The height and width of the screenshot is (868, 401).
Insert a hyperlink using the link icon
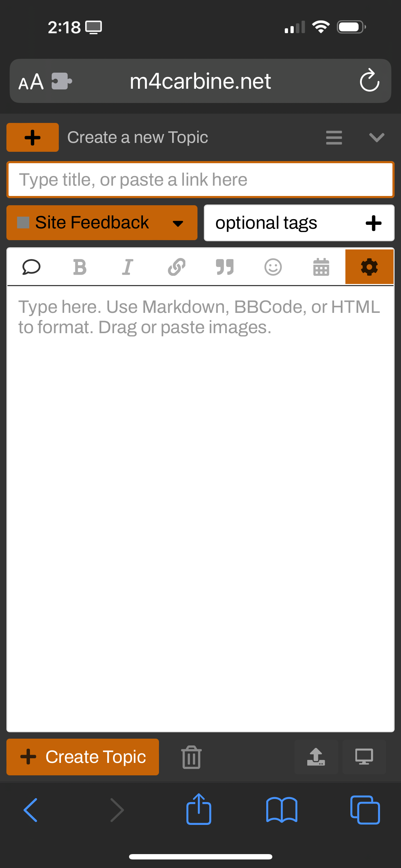(176, 267)
